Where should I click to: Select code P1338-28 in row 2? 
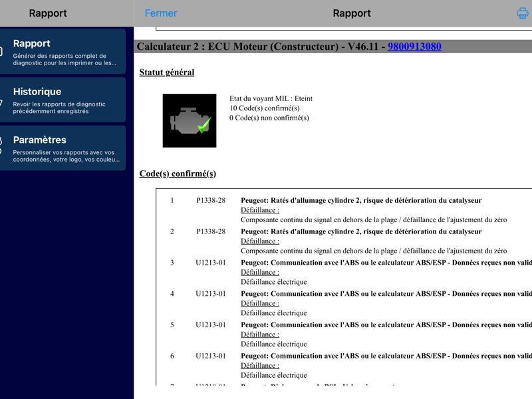tap(211, 231)
